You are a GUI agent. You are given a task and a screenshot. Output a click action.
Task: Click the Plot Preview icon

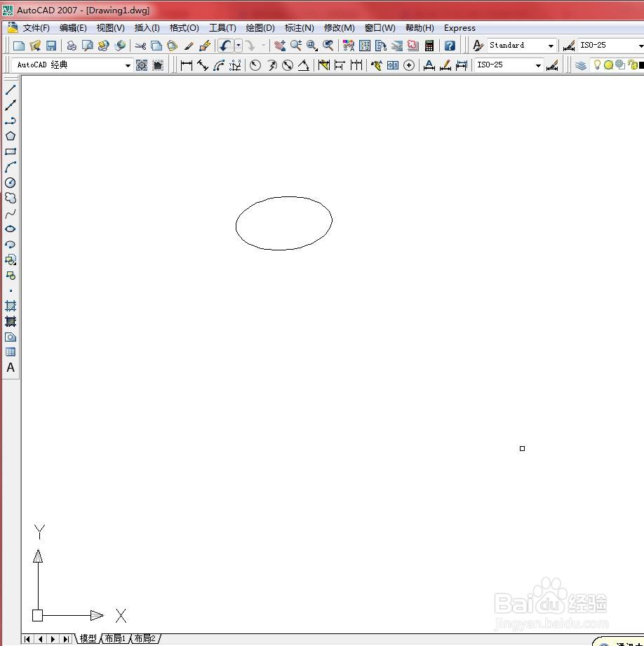coord(88,46)
